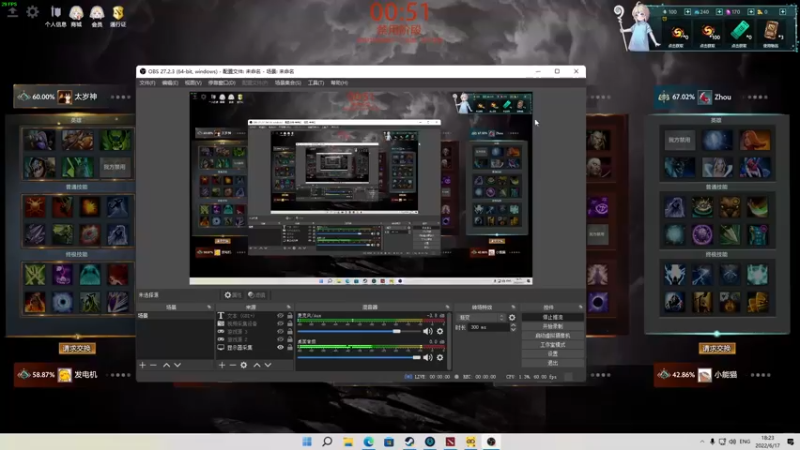Screen dimensions: 800x450
Task: Click the 停止推流 stop streaming button
Action: pyautogui.click(x=553, y=317)
